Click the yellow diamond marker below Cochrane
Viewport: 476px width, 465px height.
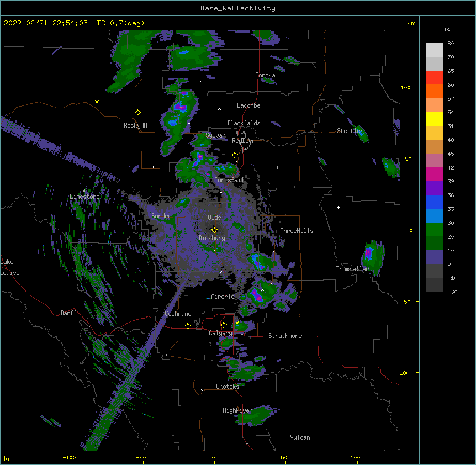pos(188,326)
